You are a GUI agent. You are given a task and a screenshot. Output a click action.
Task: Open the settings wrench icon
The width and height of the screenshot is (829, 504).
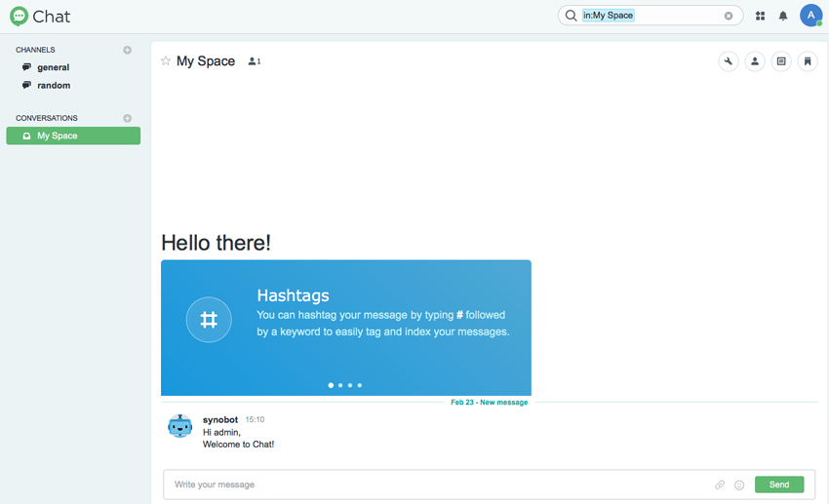(728, 61)
